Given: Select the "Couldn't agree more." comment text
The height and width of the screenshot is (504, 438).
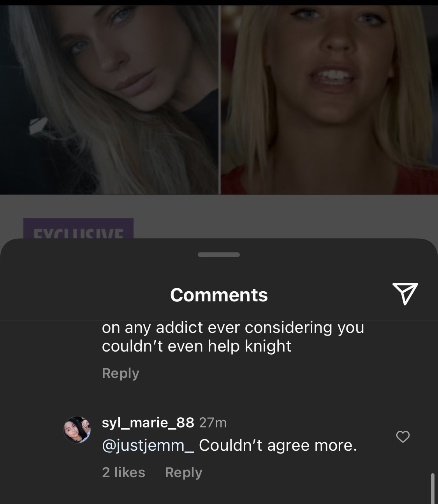Looking at the screenshot, I should (x=278, y=445).
